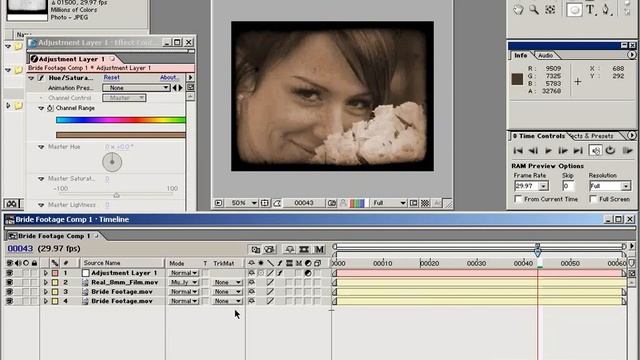Show the RGB channels icon in viewer
The width and height of the screenshot is (640, 360).
[357, 203]
